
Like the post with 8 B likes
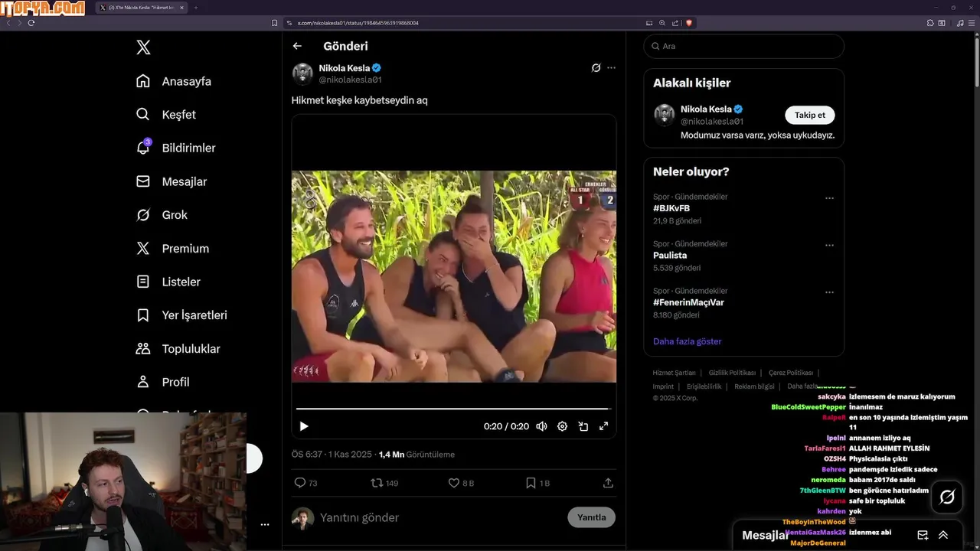click(461, 483)
